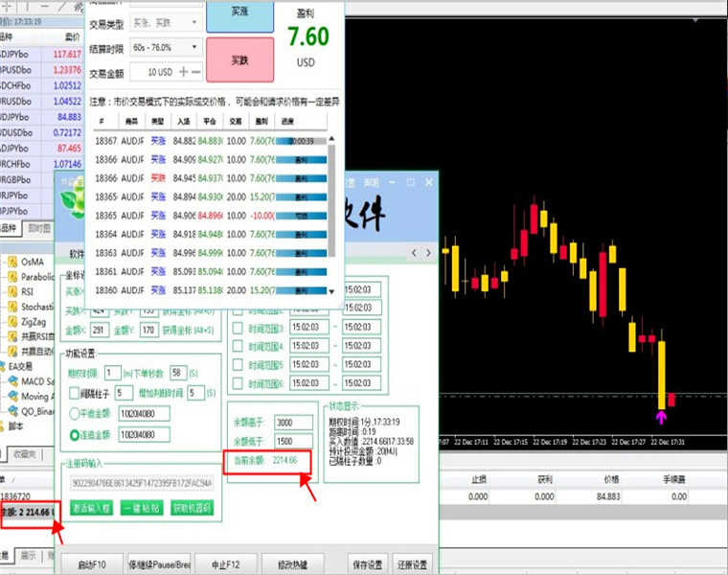Open the 结算时限 60s-76.0% dropdown
The height and width of the screenshot is (575, 728).
pyautogui.click(x=167, y=47)
